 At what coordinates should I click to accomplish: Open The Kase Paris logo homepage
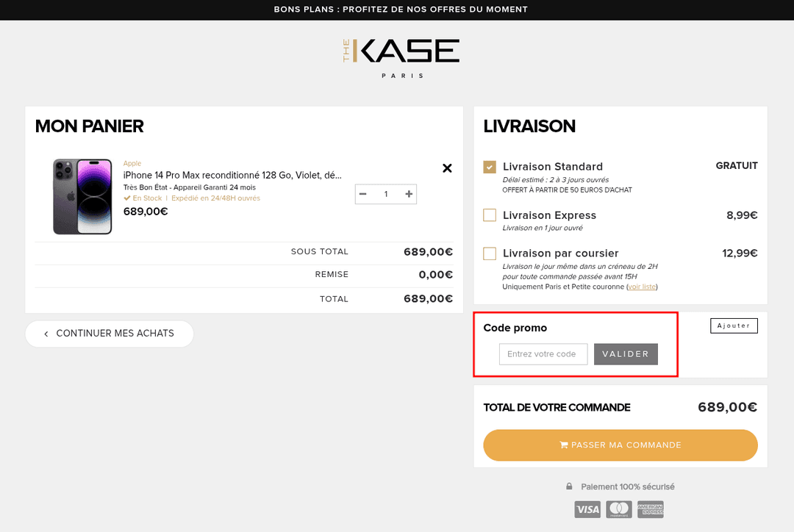[401, 58]
